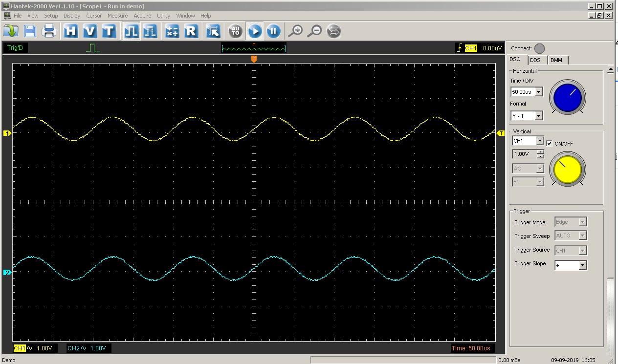Open the CH1 channel selector dropdown
The image size is (618, 364).
[540, 141]
